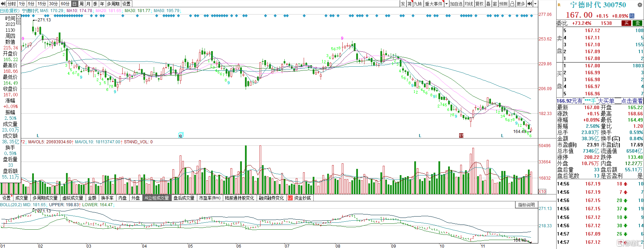The width and height of the screenshot is (644, 249).
Task: Switch to the 周 weekly period tab
Action: (x=82, y=4)
